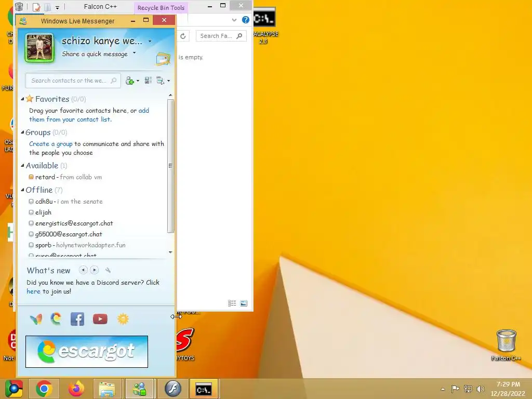Open the Facebook icon in Messenger
The width and height of the screenshot is (532, 399).
coord(77,320)
